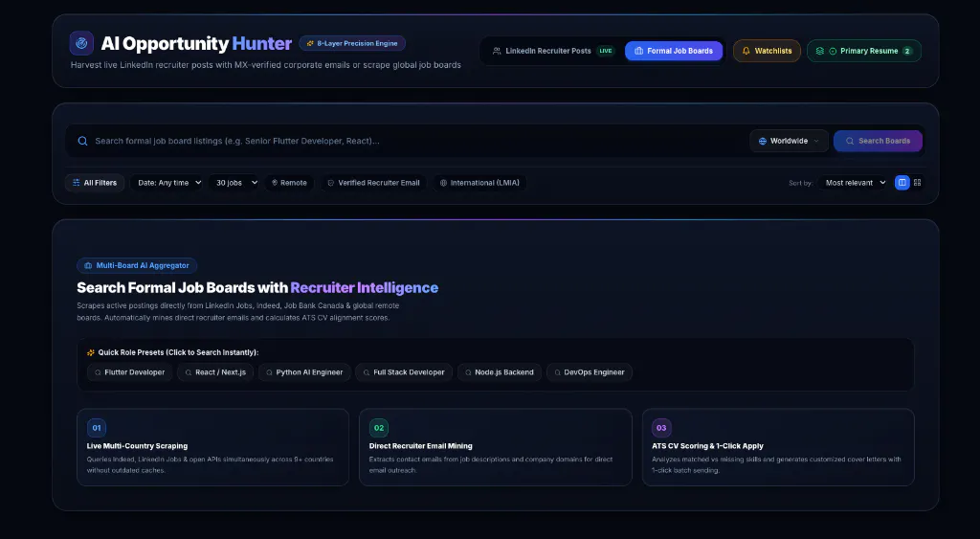980x539 pixels.
Task: Click the bell icon in Watchlists
Action: pyautogui.click(x=746, y=51)
